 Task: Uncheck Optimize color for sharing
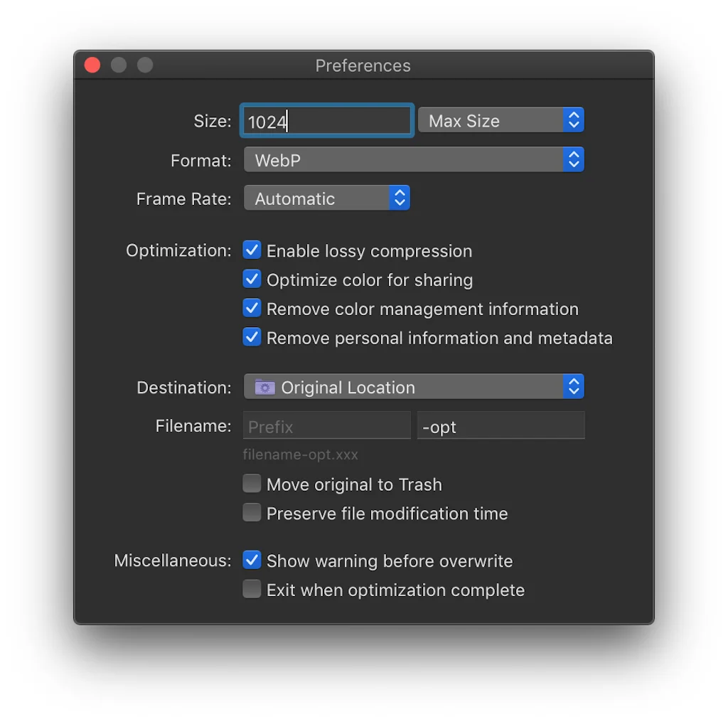[252, 280]
